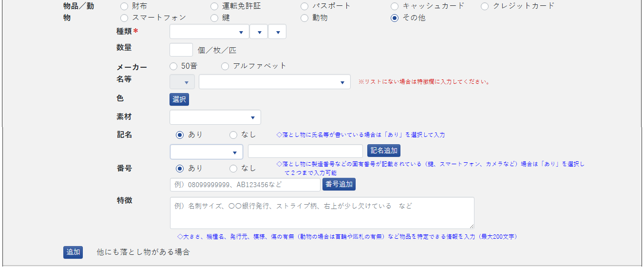Select the 動物 radio option
This screenshot has width=644, height=268.
pos(304,18)
